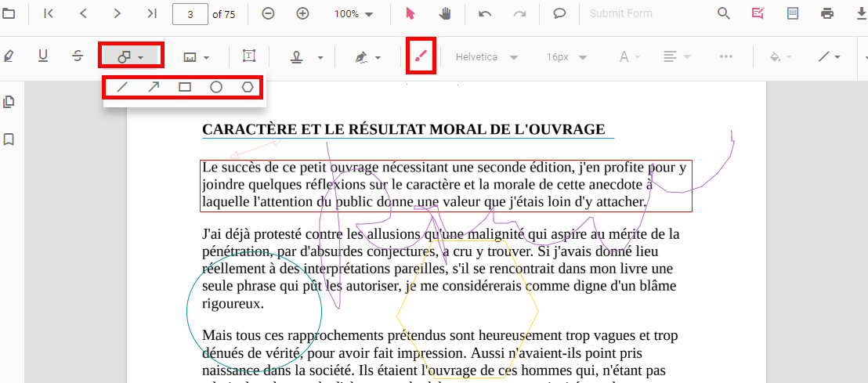Jump to the last page
The width and height of the screenshot is (868, 383).
152,14
